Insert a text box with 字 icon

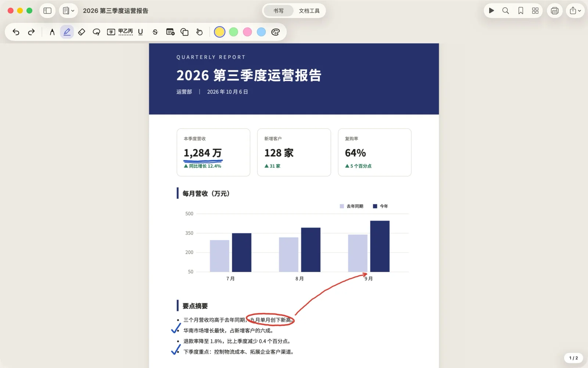pyautogui.click(x=111, y=32)
